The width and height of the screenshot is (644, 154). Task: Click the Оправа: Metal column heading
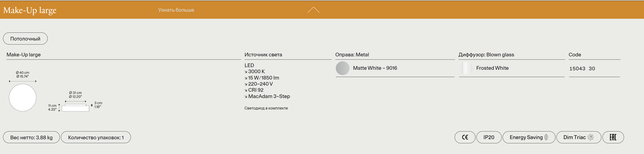tap(352, 55)
